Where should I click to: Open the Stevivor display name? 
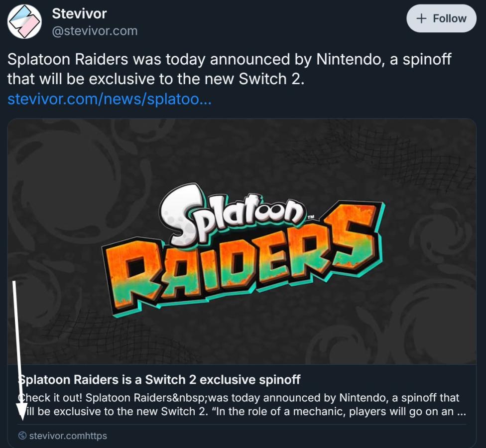(79, 13)
